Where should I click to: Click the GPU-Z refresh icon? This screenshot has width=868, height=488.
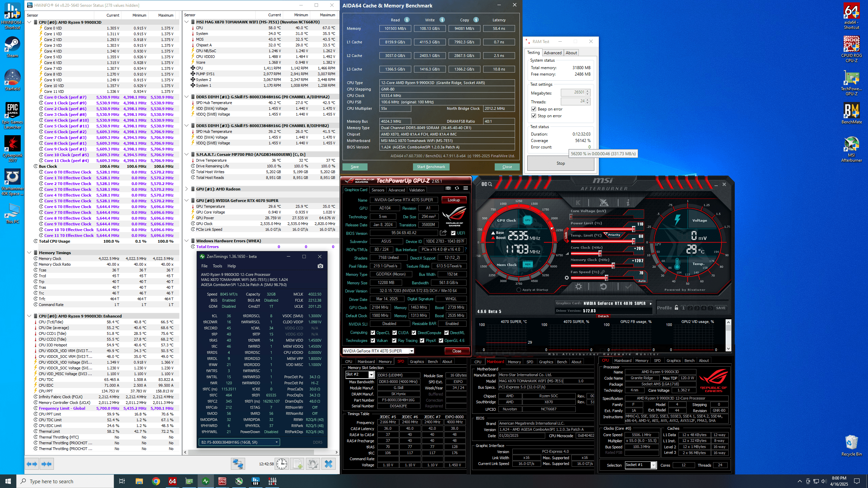pyautogui.click(x=457, y=188)
